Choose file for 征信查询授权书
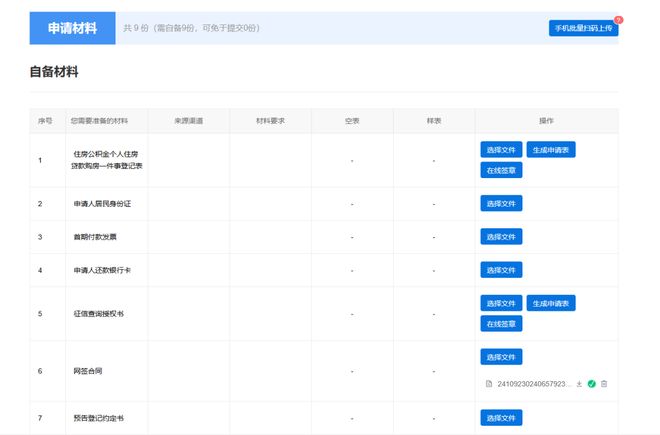The image size is (660, 435). click(501, 303)
